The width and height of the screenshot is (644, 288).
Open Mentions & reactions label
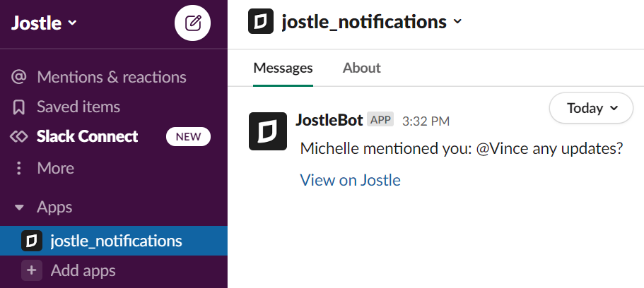tap(112, 77)
